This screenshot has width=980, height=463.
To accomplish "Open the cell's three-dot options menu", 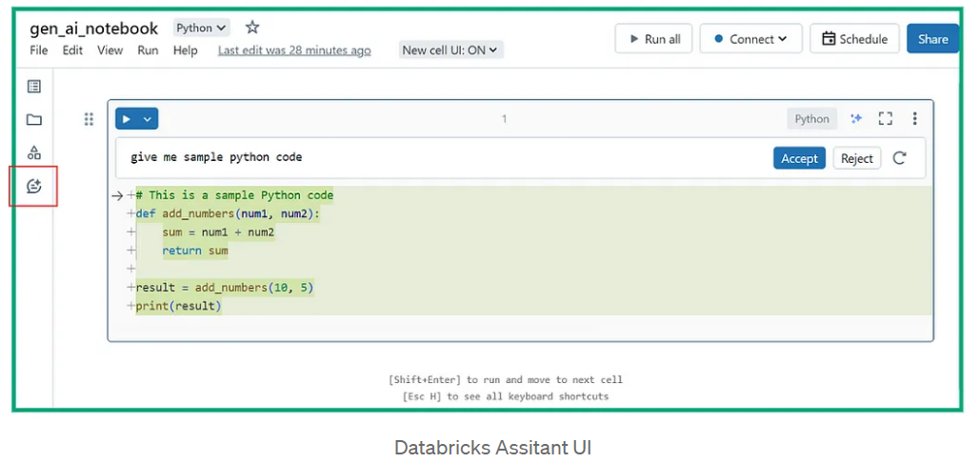I will pos(914,119).
